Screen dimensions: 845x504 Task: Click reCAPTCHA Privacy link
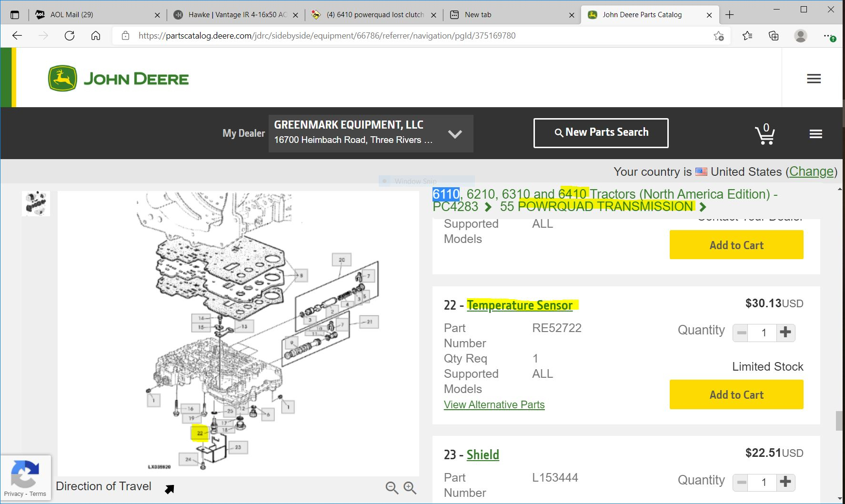click(x=13, y=494)
